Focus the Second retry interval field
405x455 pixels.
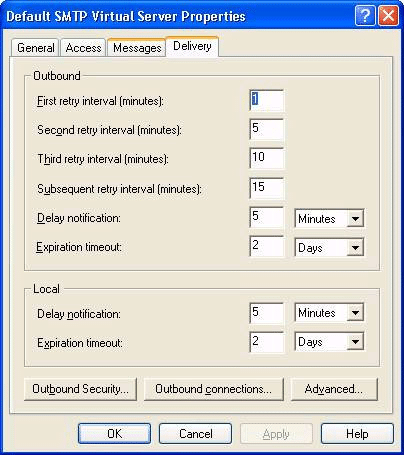coord(266,129)
